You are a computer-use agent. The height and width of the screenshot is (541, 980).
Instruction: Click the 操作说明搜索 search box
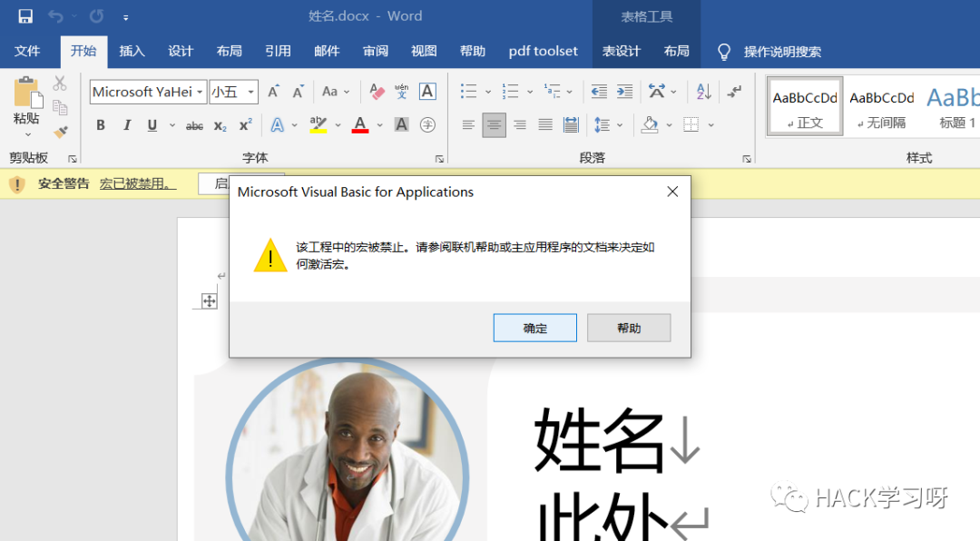point(782,52)
